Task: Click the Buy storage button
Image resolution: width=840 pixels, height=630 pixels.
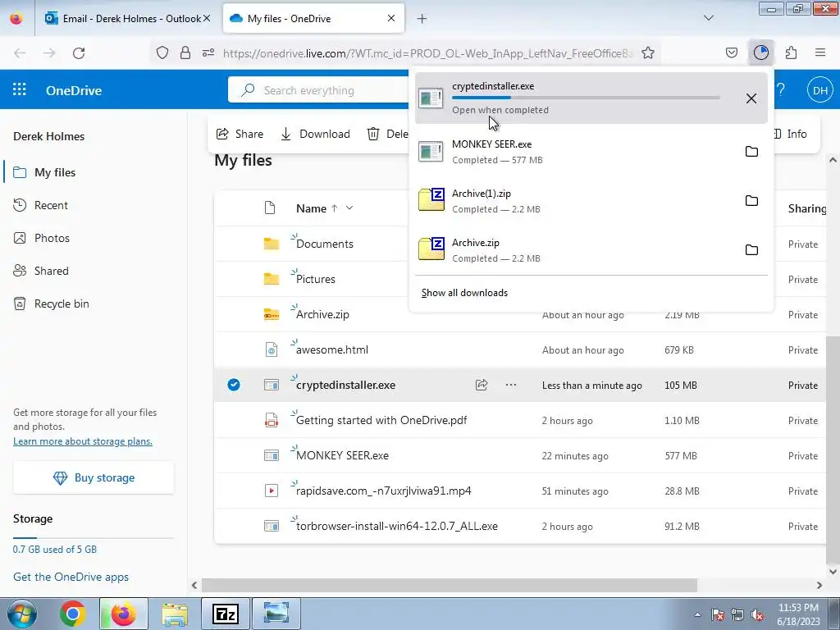Action: (94, 477)
